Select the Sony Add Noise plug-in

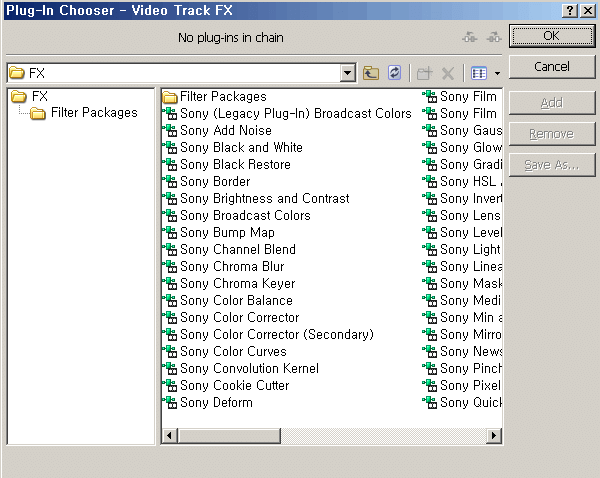click(217, 131)
